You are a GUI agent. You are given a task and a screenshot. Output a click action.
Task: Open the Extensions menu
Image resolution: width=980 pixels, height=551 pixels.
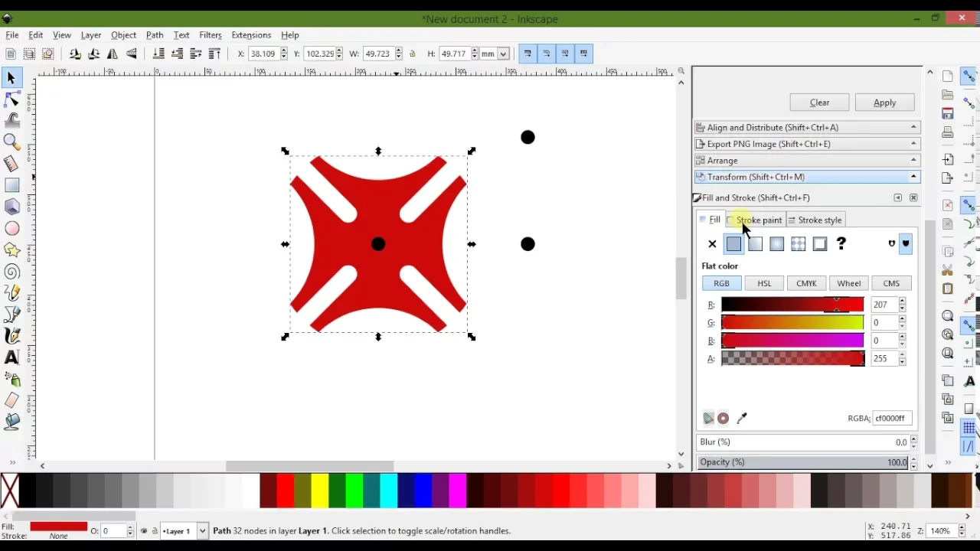(251, 35)
